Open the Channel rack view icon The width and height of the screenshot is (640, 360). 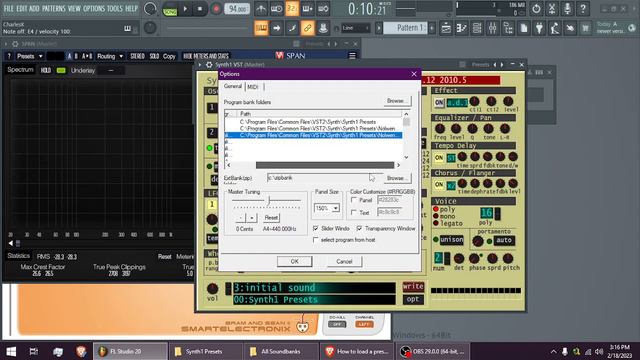click(477, 28)
